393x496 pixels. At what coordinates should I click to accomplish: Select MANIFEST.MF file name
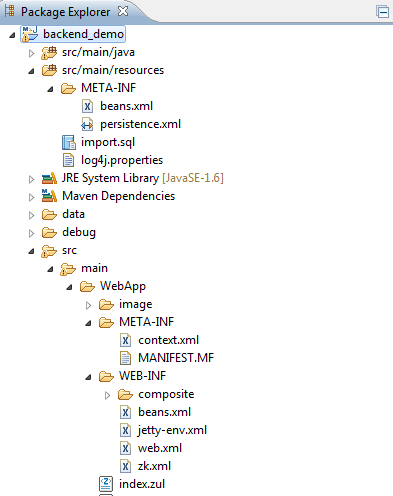point(176,358)
